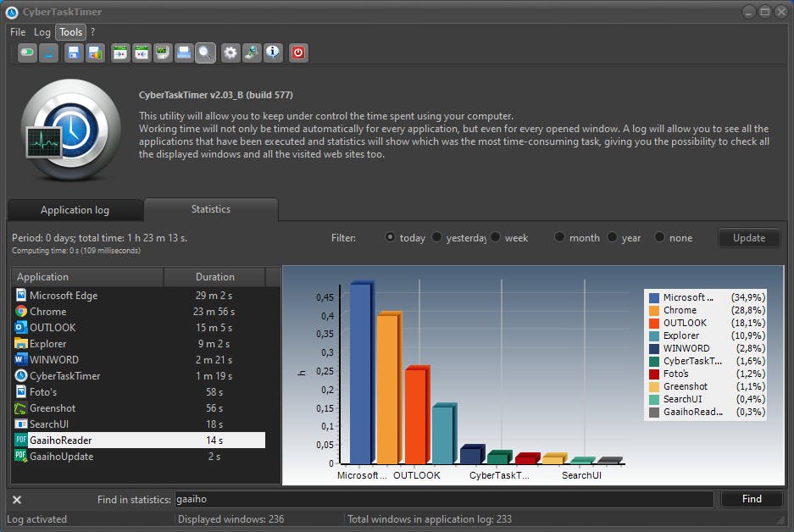This screenshot has height=532, width=794.
Task: Click the 15 m 5 s duration cell
Action: tap(214, 328)
